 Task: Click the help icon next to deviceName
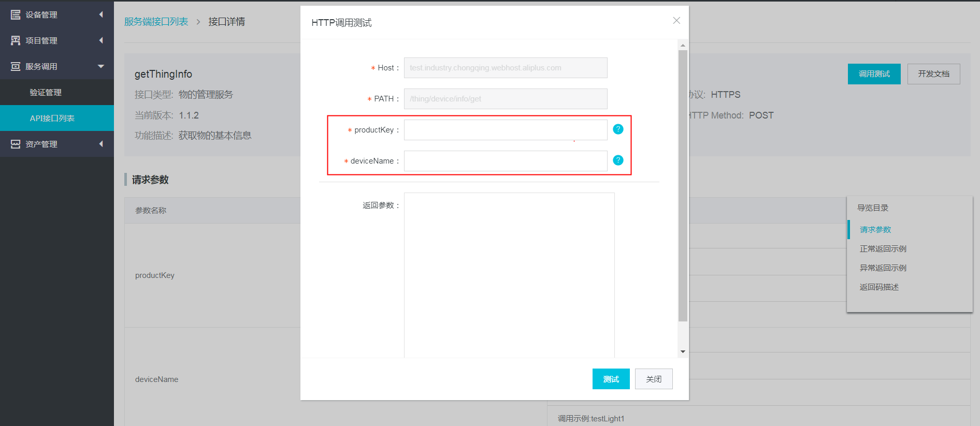point(618,160)
